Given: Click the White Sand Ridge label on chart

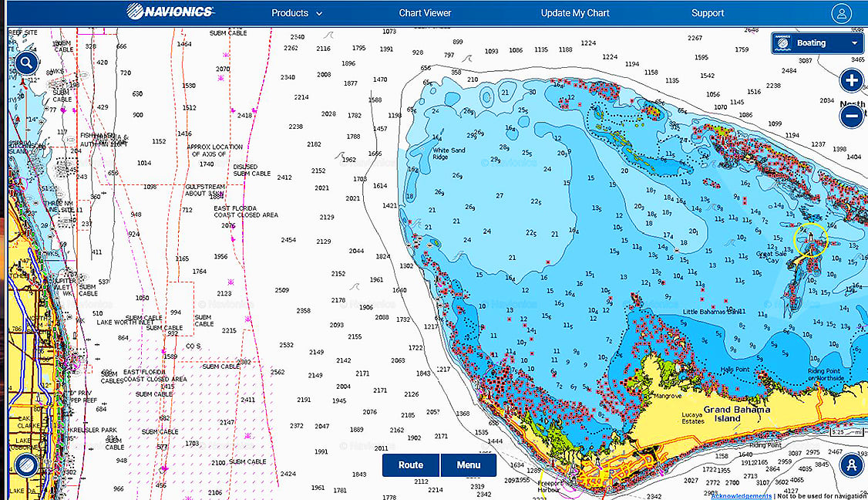Looking at the screenshot, I should (450, 154).
